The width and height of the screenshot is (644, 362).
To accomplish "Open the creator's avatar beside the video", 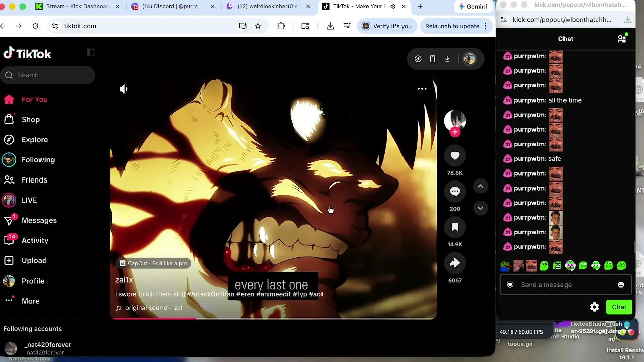I will point(455,120).
